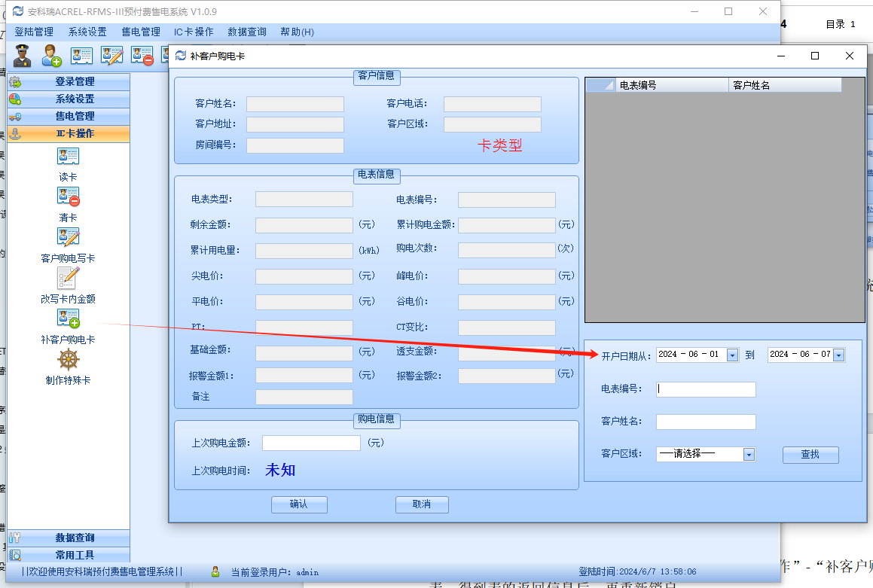
Task: Click the 确认 confirm button
Action: 299,504
